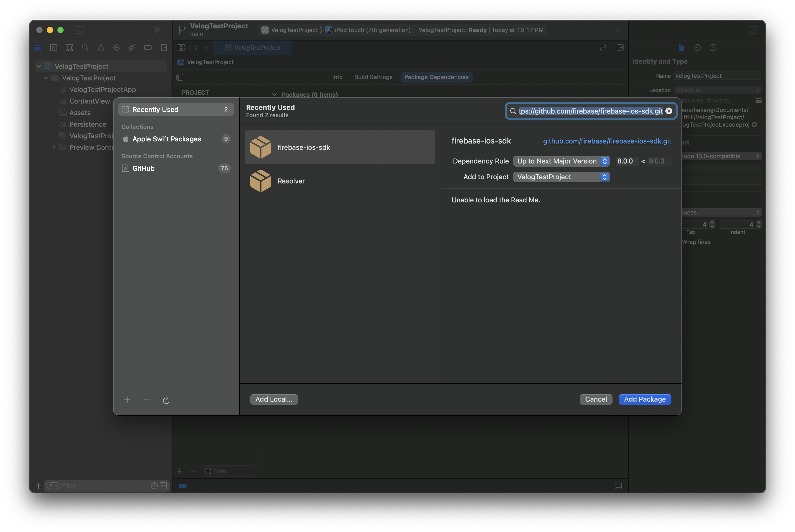The height and width of the screenshot is (532, 795).
Task: Open the Find navigator
Action: click(85, 48)
